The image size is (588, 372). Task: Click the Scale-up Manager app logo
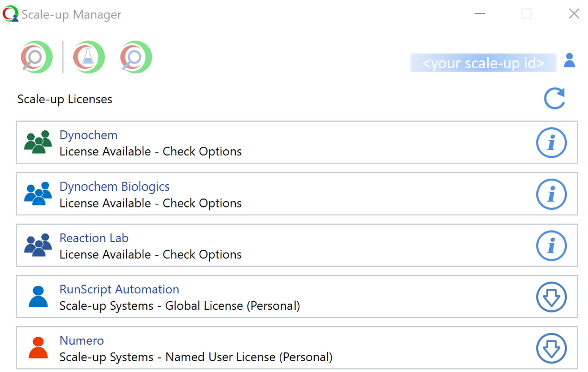coord(10,14)
